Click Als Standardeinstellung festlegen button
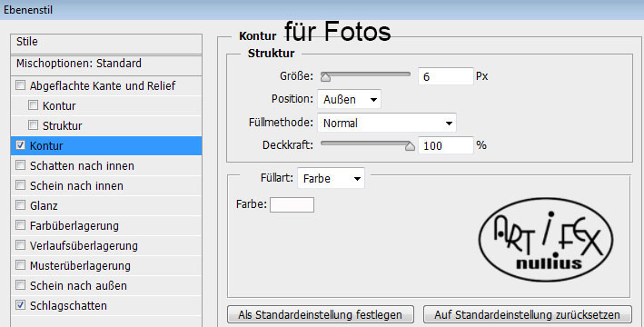The image size is (644, 327). tap(321, 314)
